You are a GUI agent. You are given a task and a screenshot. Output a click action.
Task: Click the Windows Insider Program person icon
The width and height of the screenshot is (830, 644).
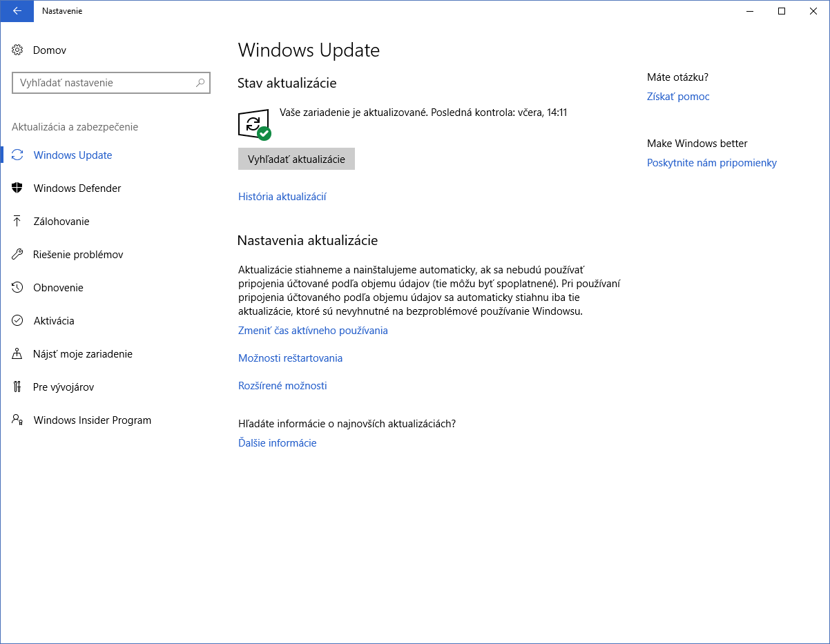click(x=18, y=420)
